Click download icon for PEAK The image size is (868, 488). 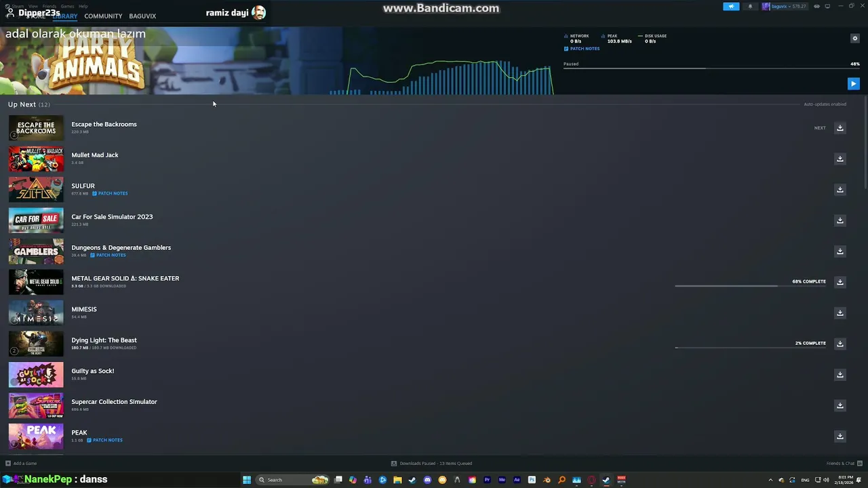(x=840, y=436)
